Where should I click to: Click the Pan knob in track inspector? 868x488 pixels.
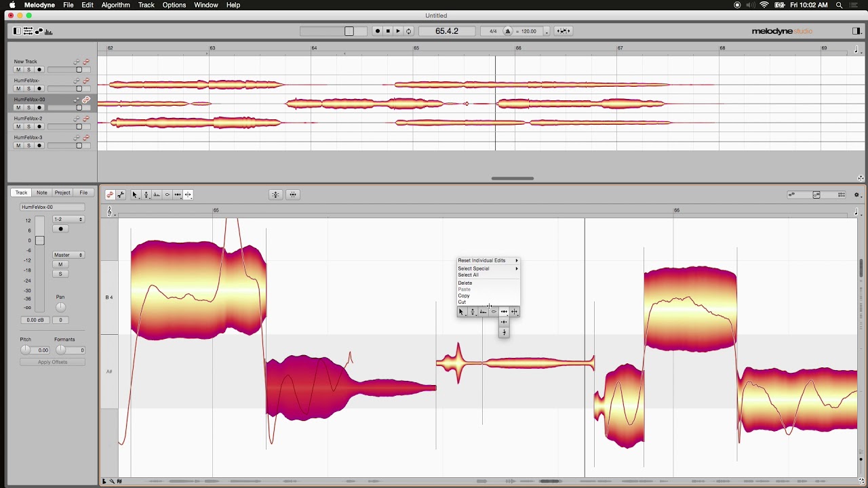pyautogui.click(x=60, y=308)
